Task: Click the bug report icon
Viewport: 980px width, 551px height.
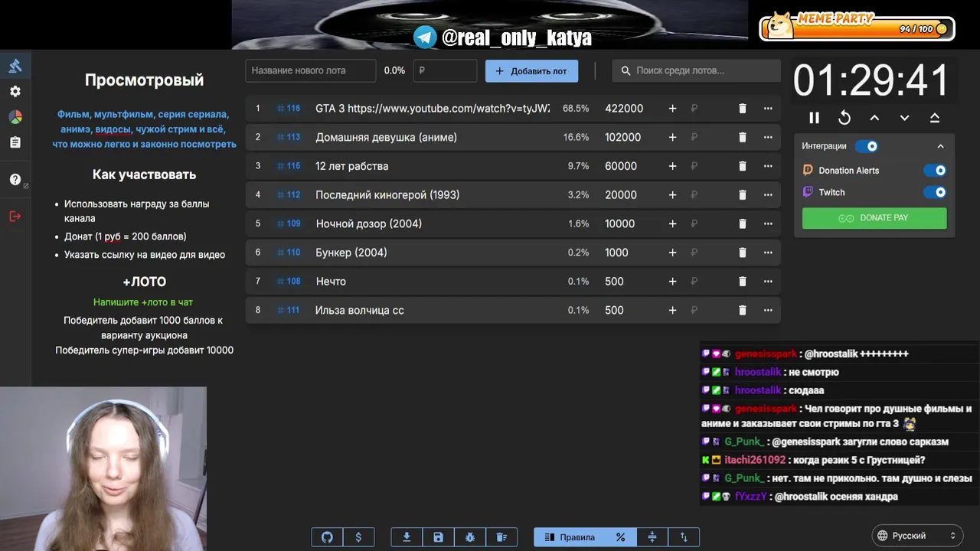Action: tap(469, 537)
